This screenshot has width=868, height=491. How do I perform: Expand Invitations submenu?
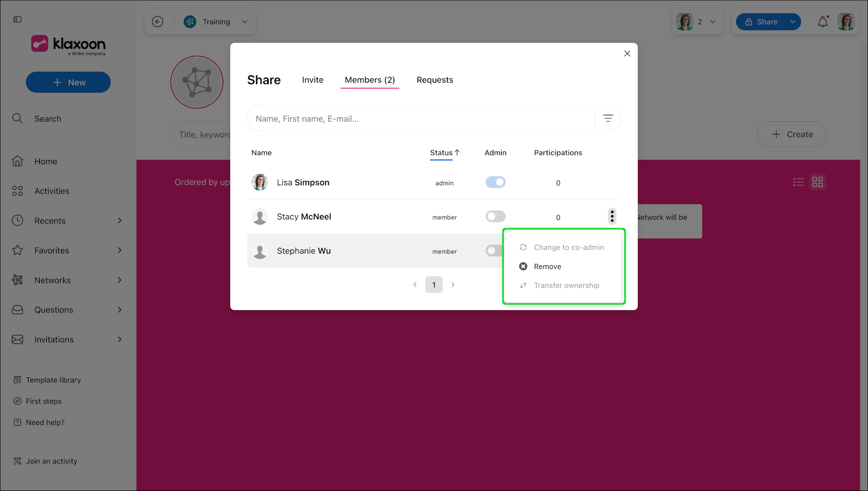point(119,339)
